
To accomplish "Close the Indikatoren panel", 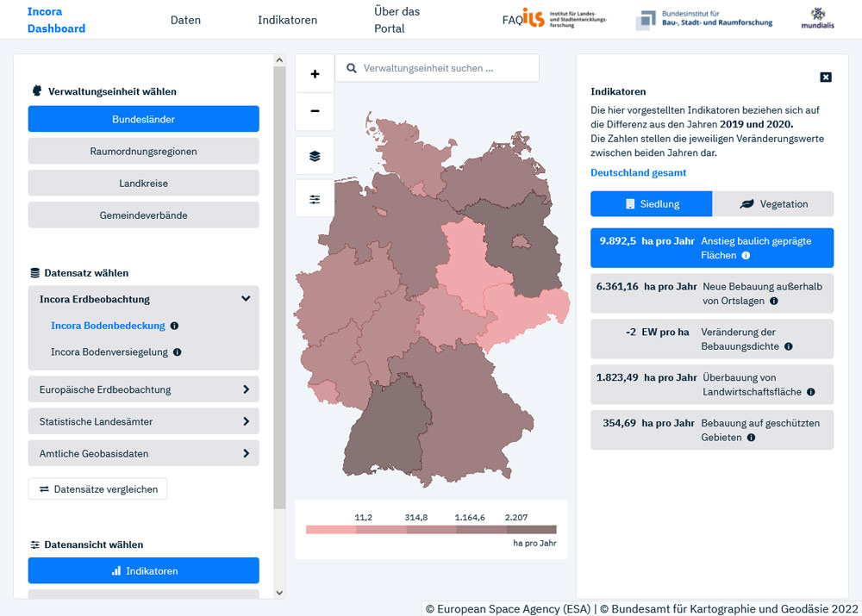I will [x=825, y=78].
